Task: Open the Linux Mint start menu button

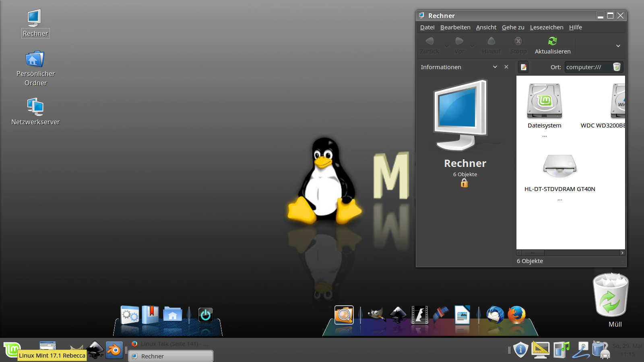Action: coord(12,349)
